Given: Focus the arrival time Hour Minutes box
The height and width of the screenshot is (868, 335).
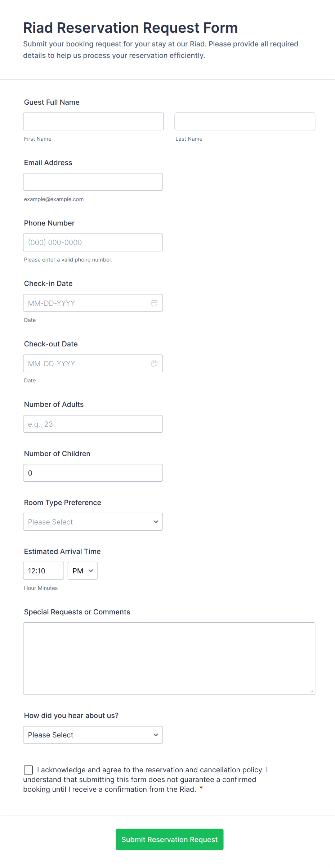Looking at the screenshot, I should click(44, 571).
